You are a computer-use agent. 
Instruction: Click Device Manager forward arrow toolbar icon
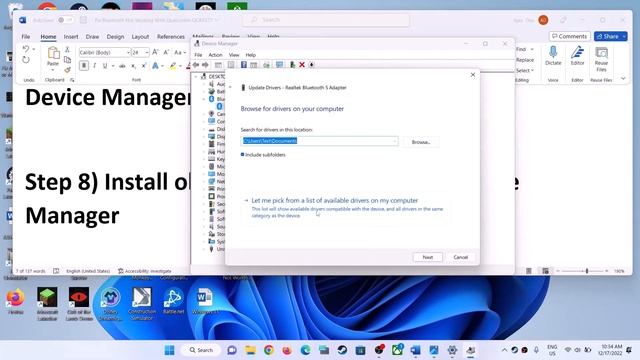[x=205, y=65]
